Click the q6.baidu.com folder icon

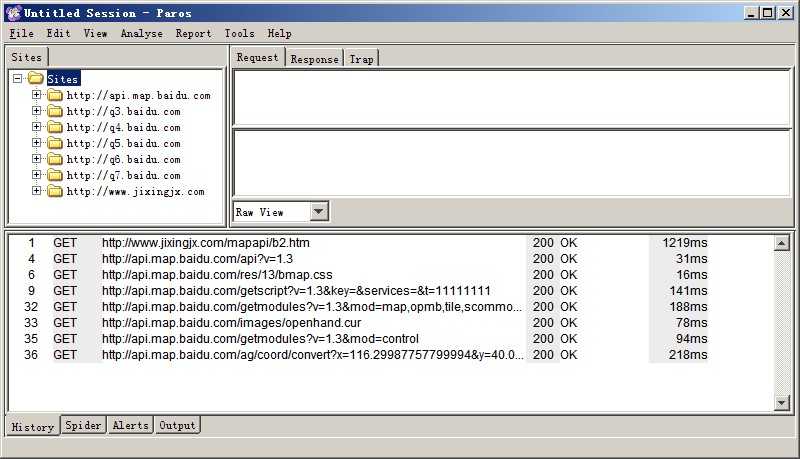(x=55, y=159)
